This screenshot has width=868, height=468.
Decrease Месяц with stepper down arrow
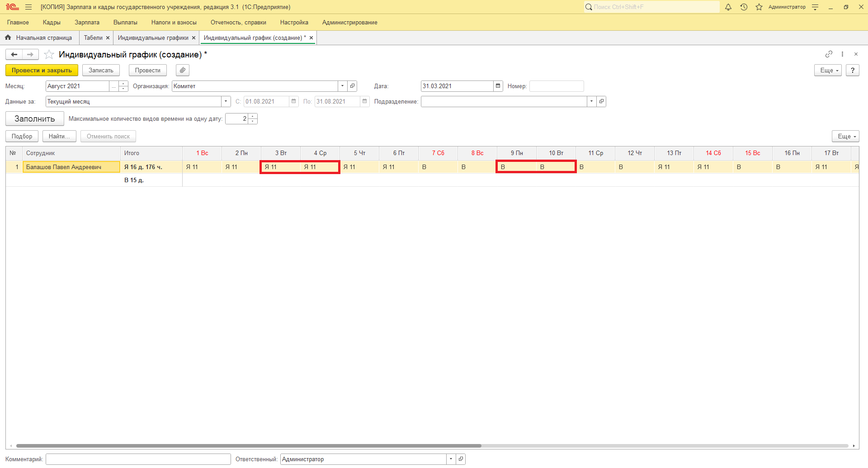[123, 89]
